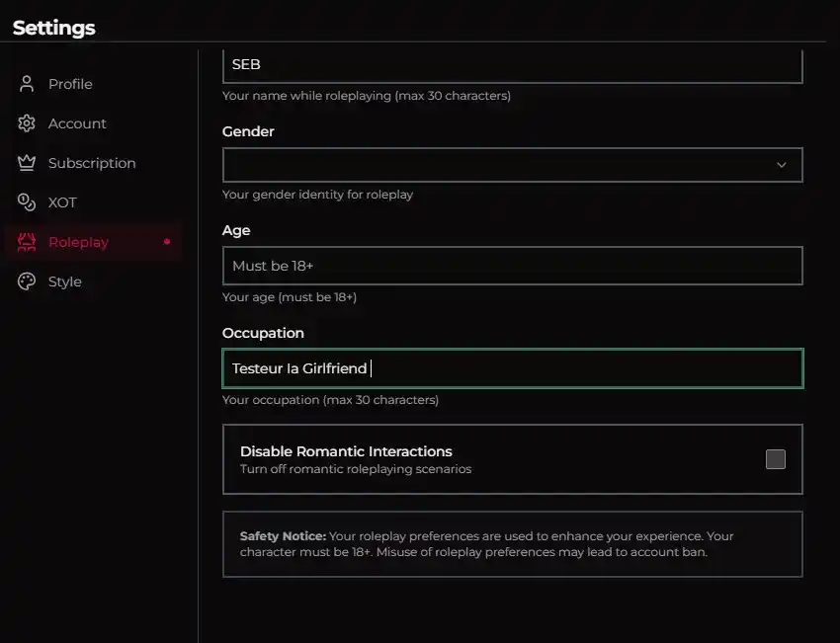Select the Subscription crown icon
The image size is (840, 643).
point(26,163)
